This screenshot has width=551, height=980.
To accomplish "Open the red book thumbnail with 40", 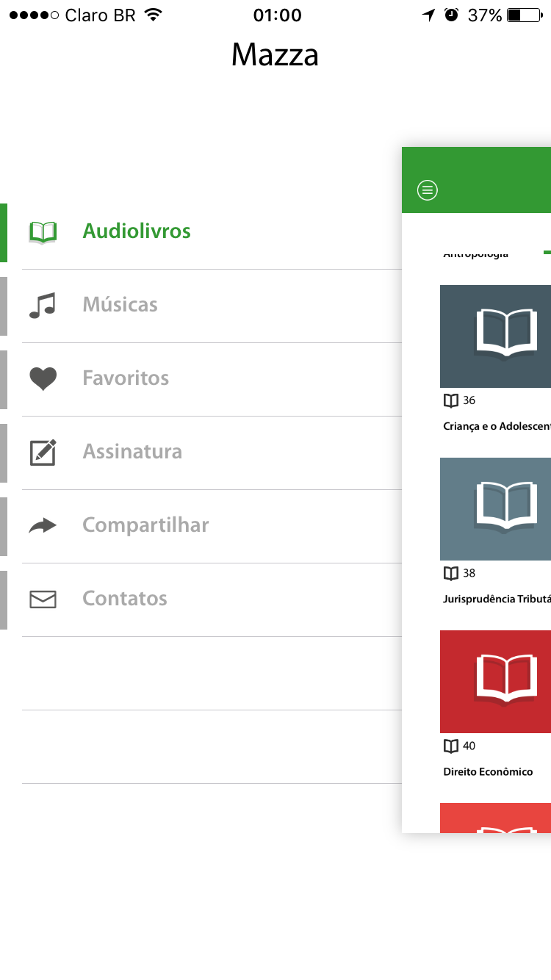I will pos(496,681).
